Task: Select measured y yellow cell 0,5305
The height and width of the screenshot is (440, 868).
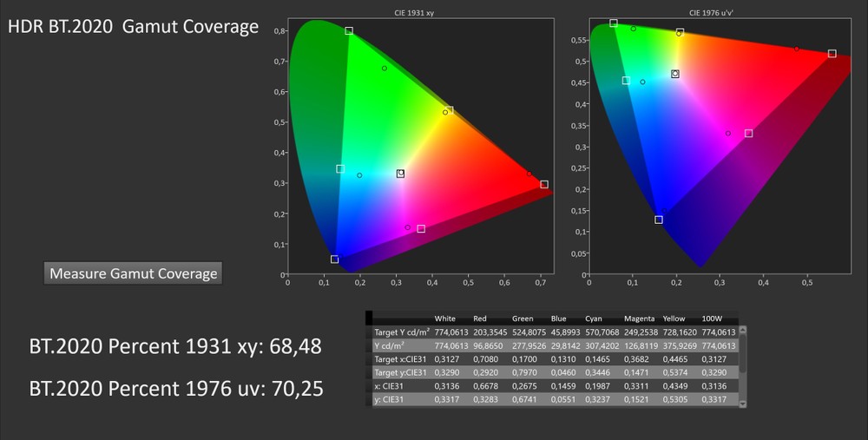Action: (x=674, y=399)
